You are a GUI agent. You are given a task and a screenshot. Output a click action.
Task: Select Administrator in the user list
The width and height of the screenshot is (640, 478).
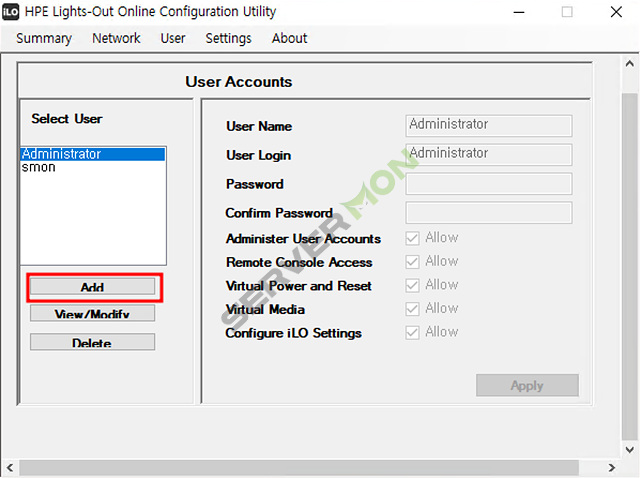coord(93,154)
